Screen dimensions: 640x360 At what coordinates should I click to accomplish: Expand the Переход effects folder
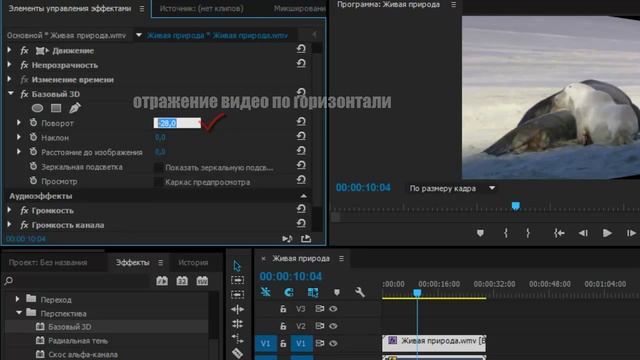[18, 299]
